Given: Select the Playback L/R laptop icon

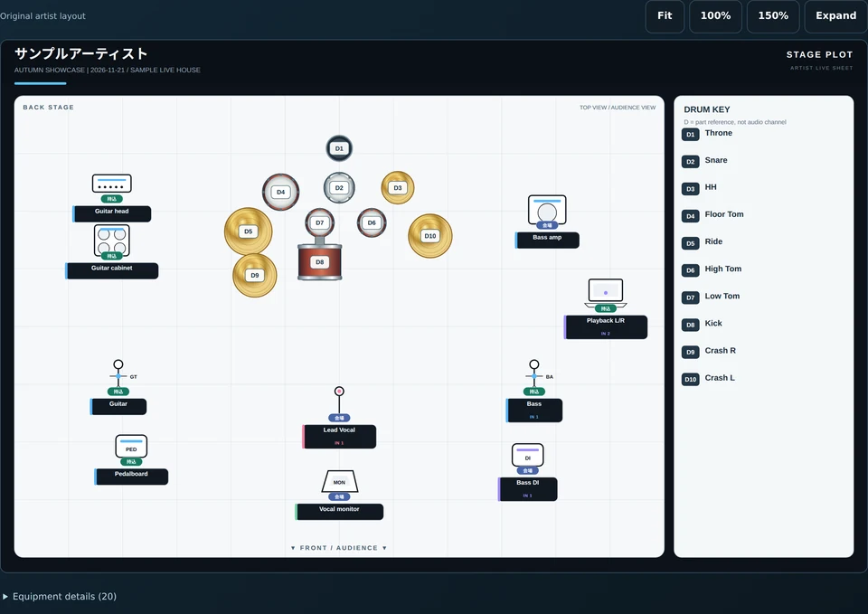Looking at the screenshot, I should pos(606,292).
